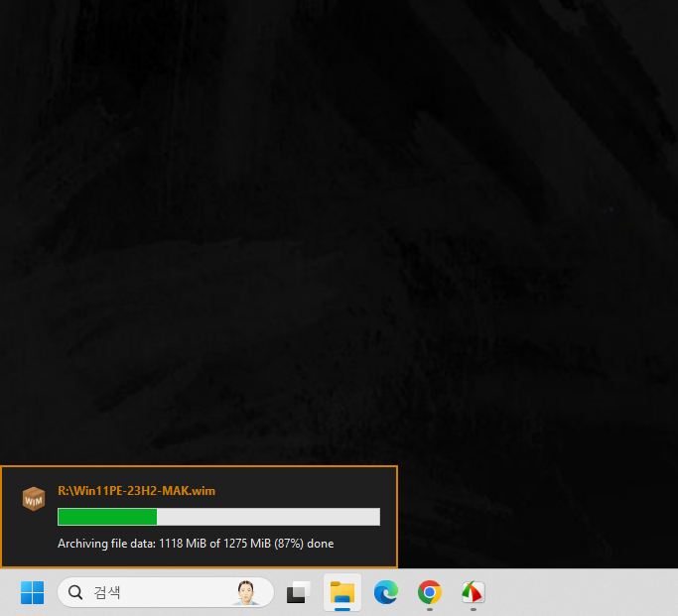This screenshot has height=616, width=678.
Task: Click the 'Archiving file data' status text
Action: pyautogui.click(x=196, y=544)
